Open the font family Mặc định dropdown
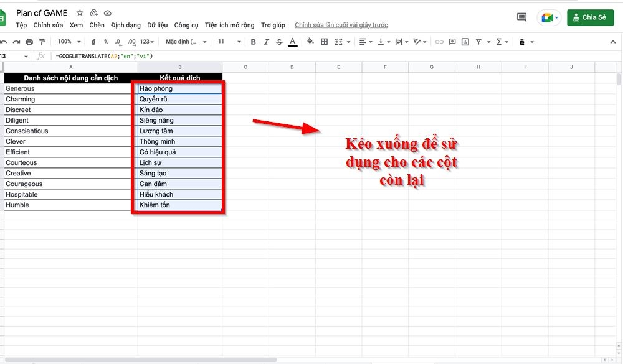The width and height of the screenshot is (623, 364). tap(186, 42)
